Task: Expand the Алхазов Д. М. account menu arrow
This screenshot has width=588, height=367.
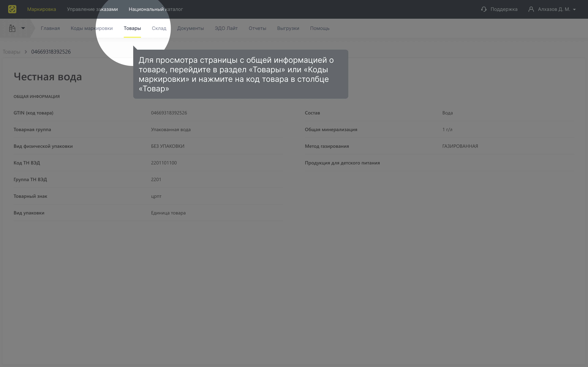Action: [574, 10]
